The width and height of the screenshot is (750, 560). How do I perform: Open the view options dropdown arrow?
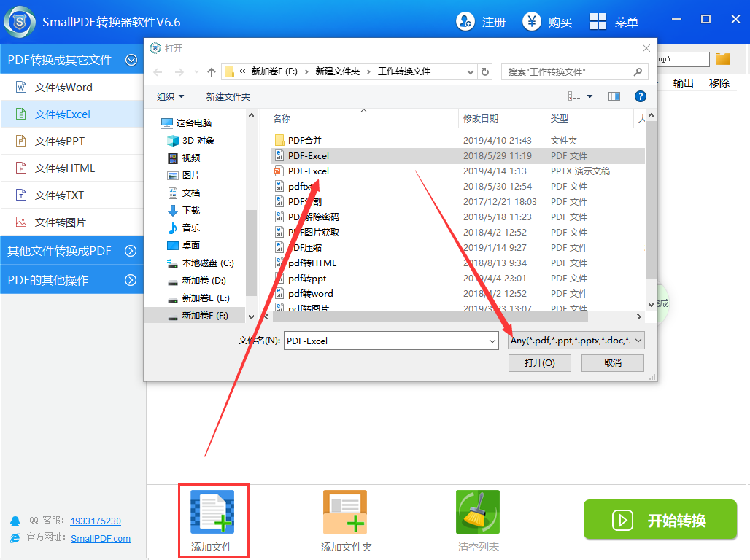pyautogui.click(x=589, y=96)
